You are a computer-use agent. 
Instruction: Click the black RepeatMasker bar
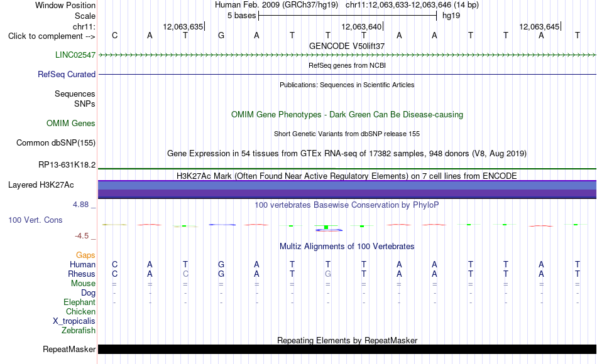pyautogui.click(x=348, y=349)
